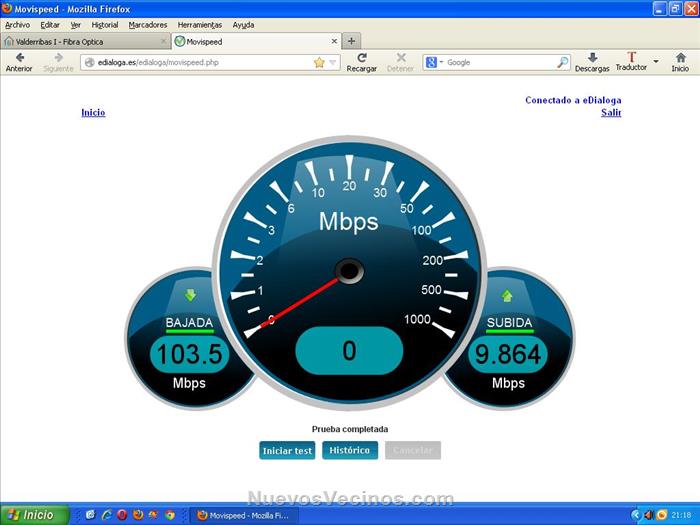The width and height of the screenshot is (700, 525).
Task: Switch to Valderribas I - Fibra Optica tab
Action: 80,42
